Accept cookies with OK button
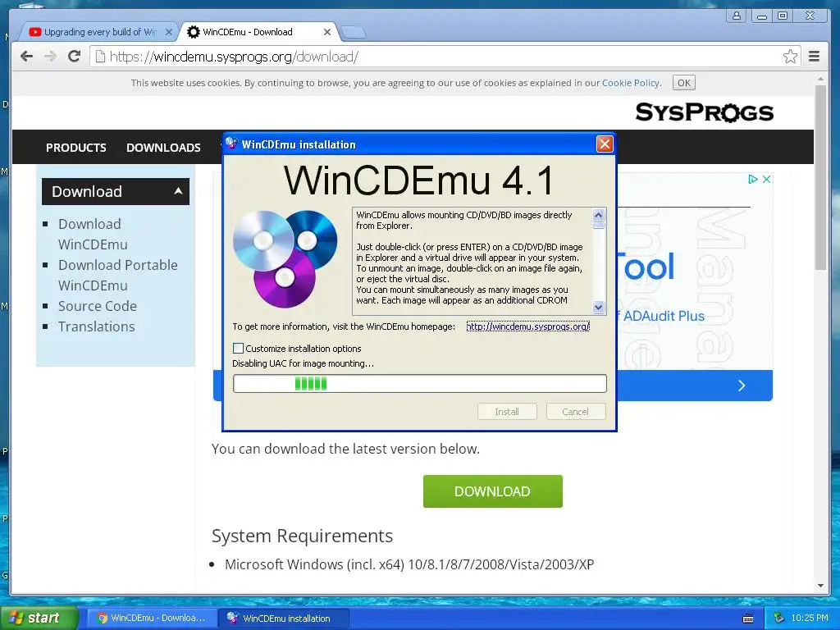 coord(683,83)
